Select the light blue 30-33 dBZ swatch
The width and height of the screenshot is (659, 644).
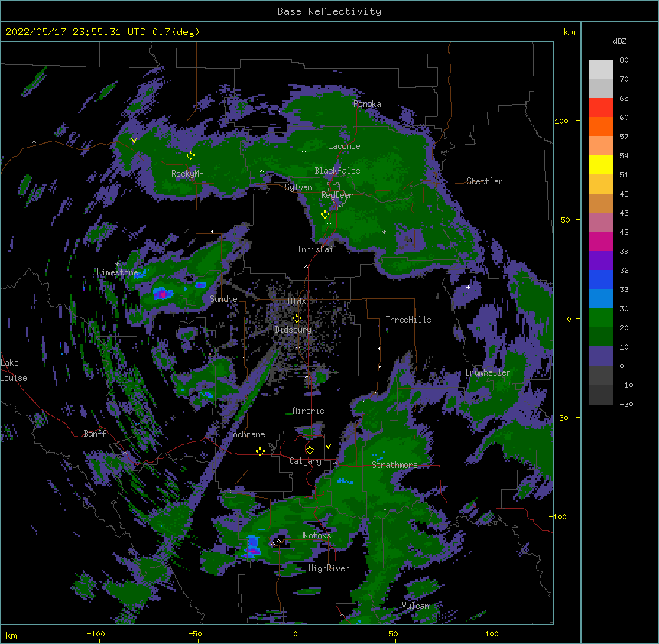click(601, 299)
